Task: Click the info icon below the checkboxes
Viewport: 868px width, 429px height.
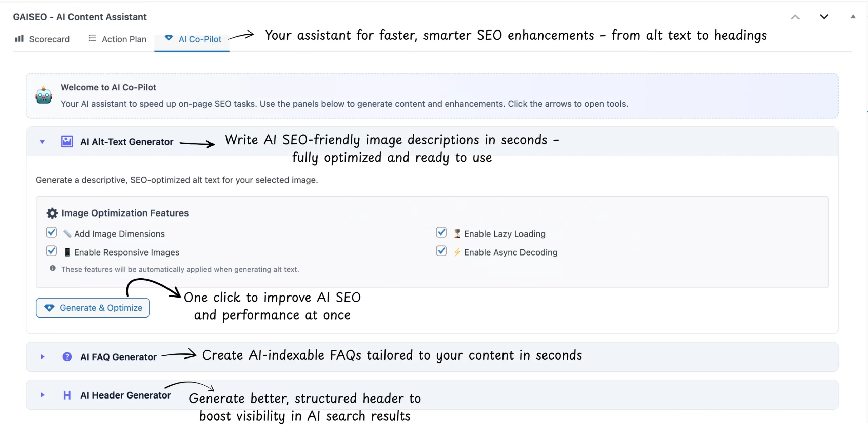Action: tap(53, 268)
